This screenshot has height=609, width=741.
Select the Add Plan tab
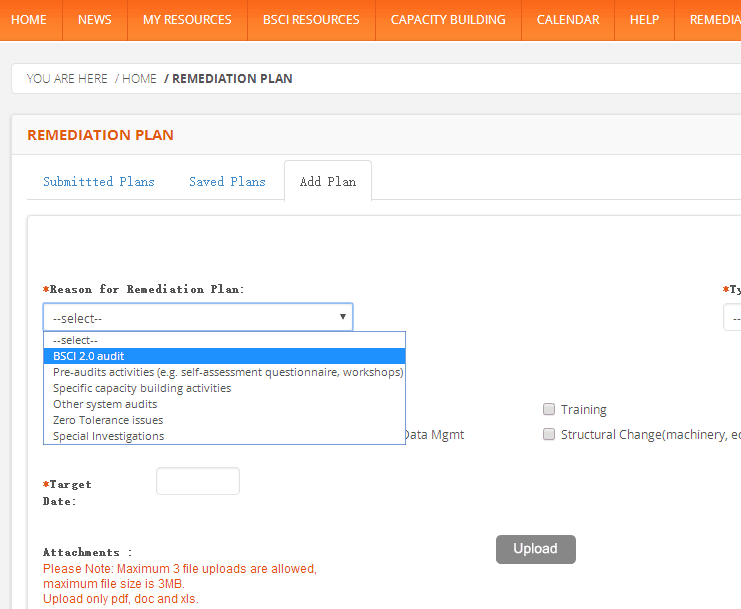coord(327,182)
